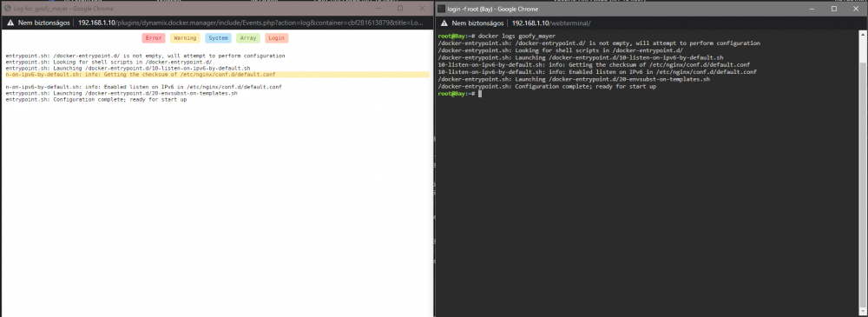This screenshot has width=868, height=317.
Task: Close the 'Log for: goofy_mayer' window
Action: click(422, 9)
